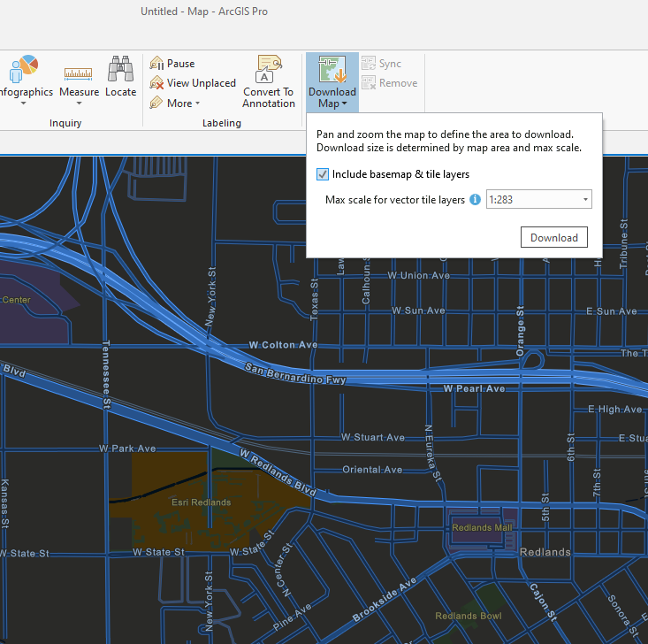Toggle Include basemap & tile layers checkbox
Image resolution: width=648 pixels, height=644 pixels.
323,174
